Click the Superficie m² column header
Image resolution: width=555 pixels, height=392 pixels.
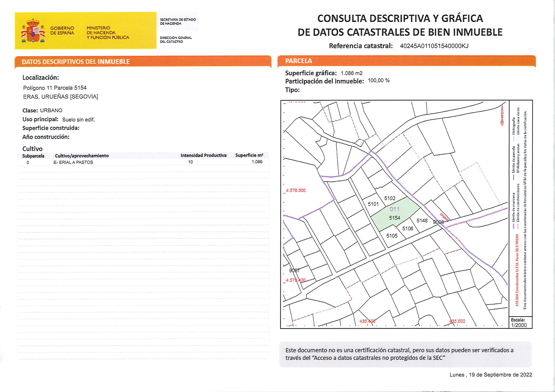[249, 155]
